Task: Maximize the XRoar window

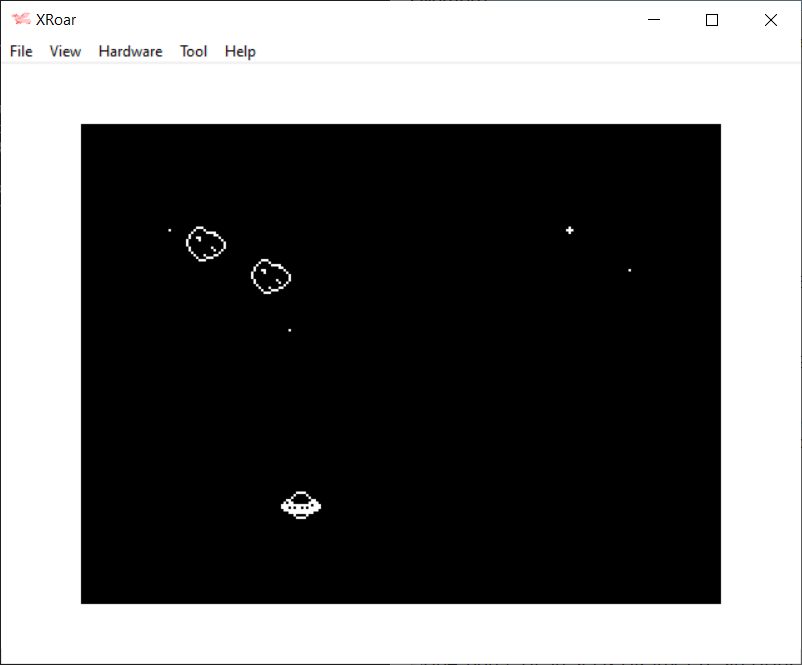Action: (712, 20)
